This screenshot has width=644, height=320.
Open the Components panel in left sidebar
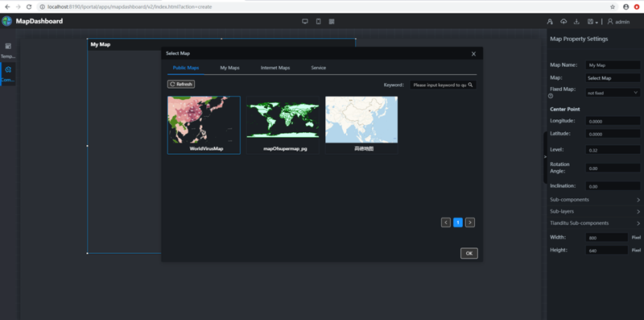(8, 73)
